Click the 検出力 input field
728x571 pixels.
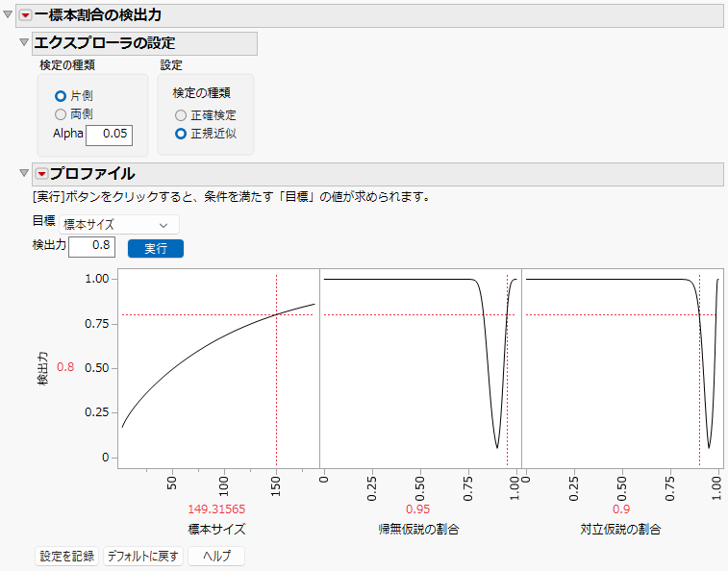click(x=92, y=246)
